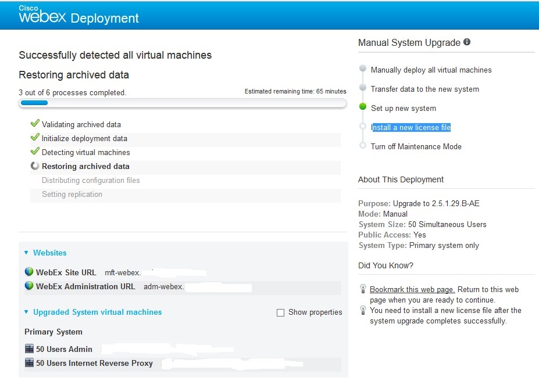The height and width of the screenshot is (392, 539).
Task: Click the restore progress bar
Action: pyautogui.click(x=183, y=103)
